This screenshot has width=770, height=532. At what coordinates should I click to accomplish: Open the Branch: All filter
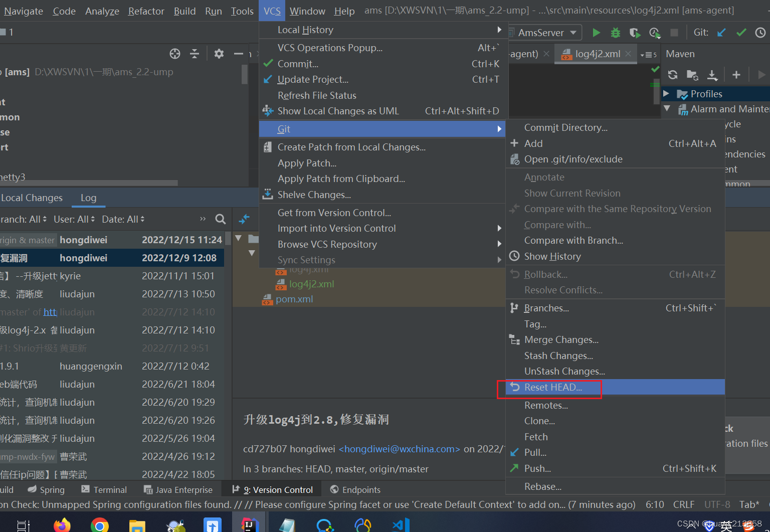coord(24,219)
